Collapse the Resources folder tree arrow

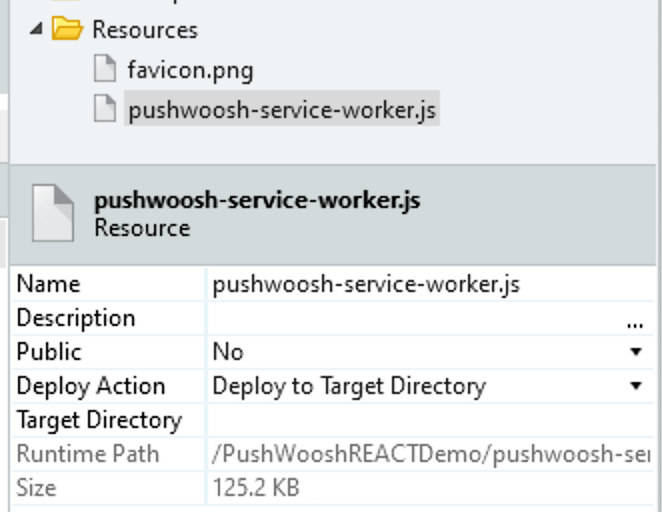(x=37, y=30)
